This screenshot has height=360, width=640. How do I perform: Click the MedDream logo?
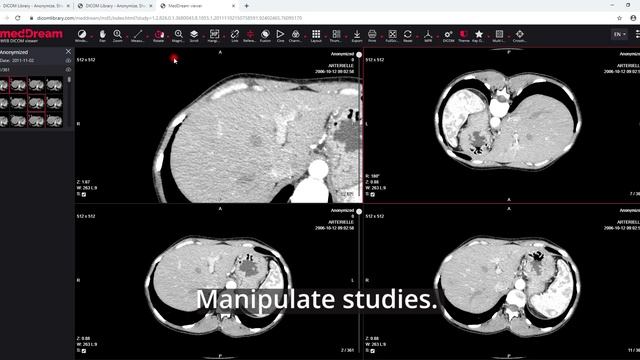(31, 35)
